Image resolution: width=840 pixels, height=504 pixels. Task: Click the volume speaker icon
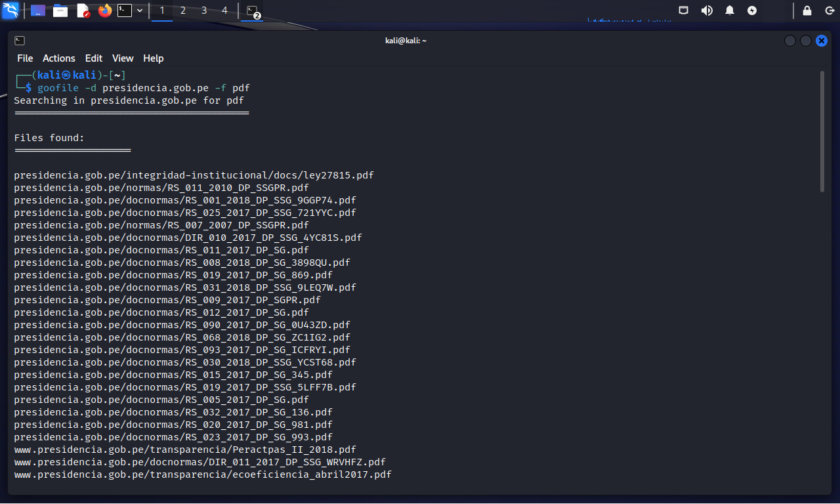[707, 10]
